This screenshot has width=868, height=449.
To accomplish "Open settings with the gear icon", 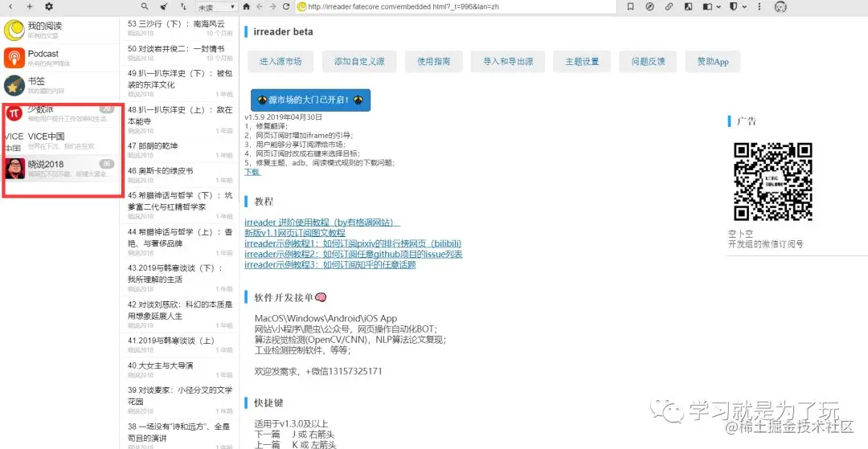I will [49, 6].
